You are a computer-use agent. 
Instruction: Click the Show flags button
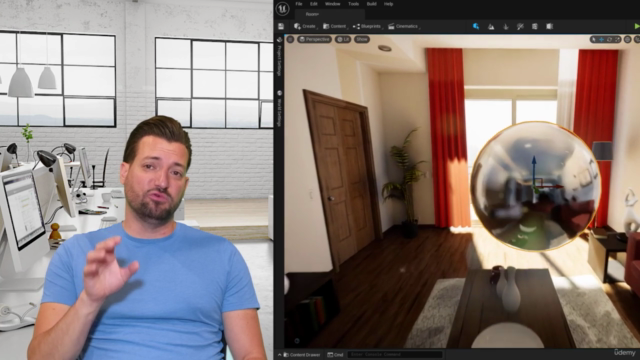(362, 39)
